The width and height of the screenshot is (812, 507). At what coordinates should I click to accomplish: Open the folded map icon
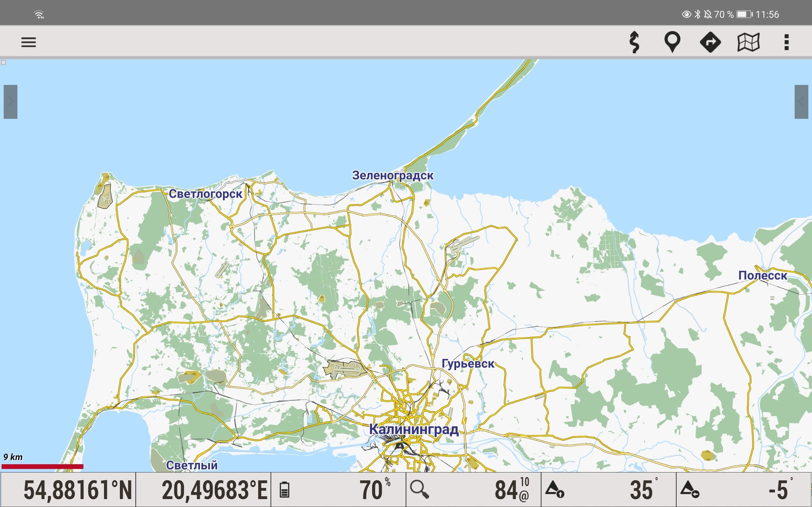tap(748, 42)
